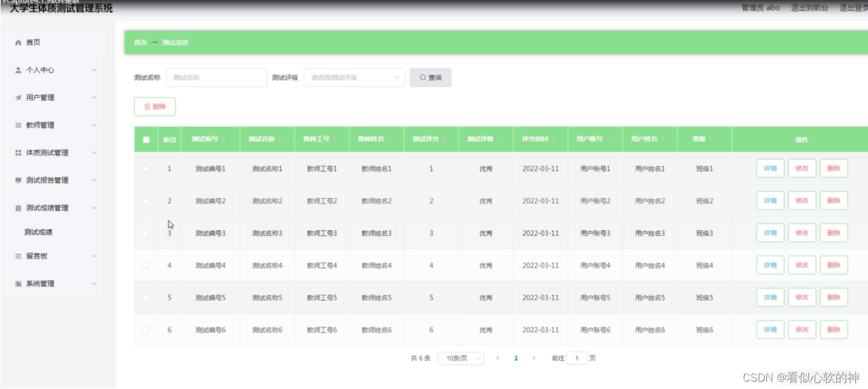Click the sort icon in 评分时间 column header

coord(555,139)
